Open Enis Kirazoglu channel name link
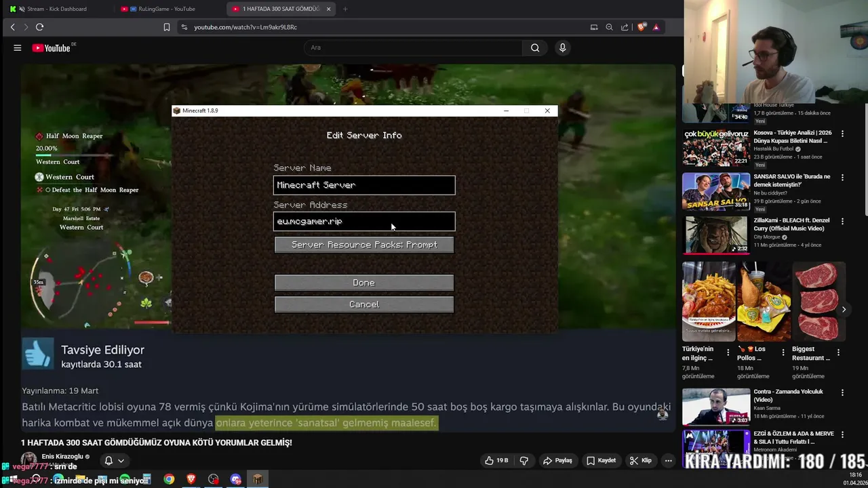The image size is (868, 488). (x=62, y=456)
